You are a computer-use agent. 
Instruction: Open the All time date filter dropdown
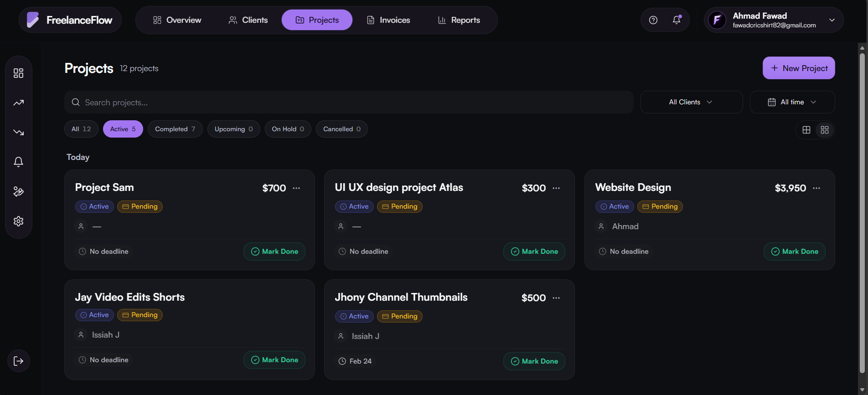point(792,102)
